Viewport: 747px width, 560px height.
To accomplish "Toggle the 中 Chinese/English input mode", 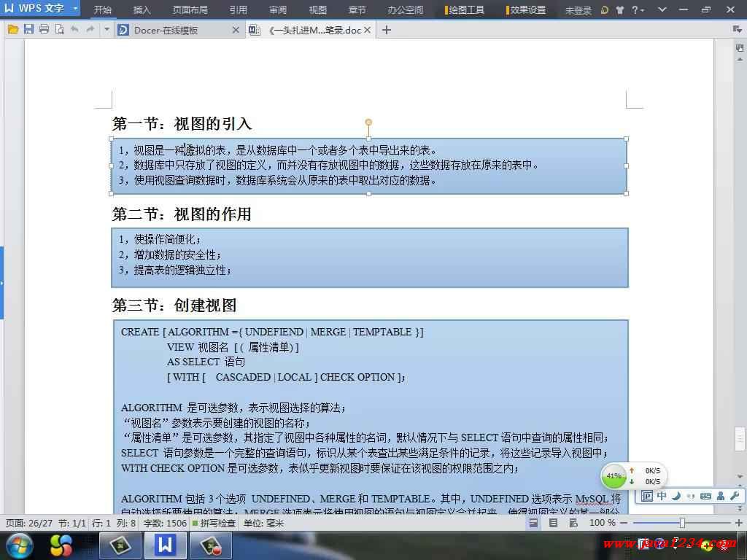I will click(x=662, y=497).
